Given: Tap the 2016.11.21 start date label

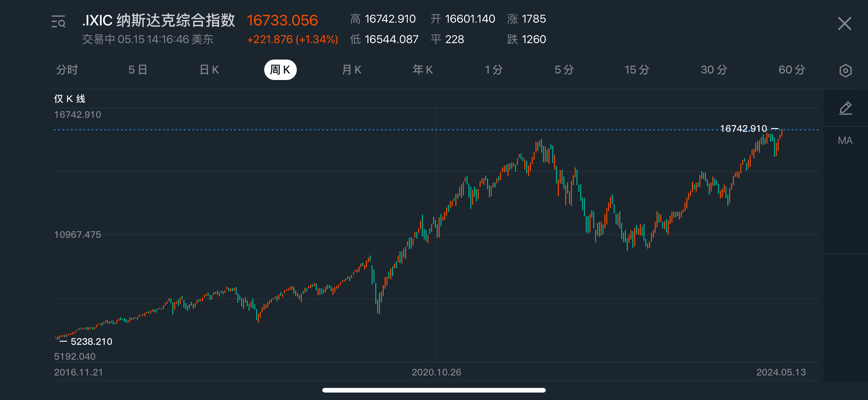Looking at the screenshot, I should 79,372.
